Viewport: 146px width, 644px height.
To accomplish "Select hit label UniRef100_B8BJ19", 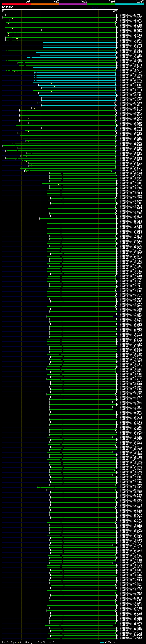I will pos(131,170).
